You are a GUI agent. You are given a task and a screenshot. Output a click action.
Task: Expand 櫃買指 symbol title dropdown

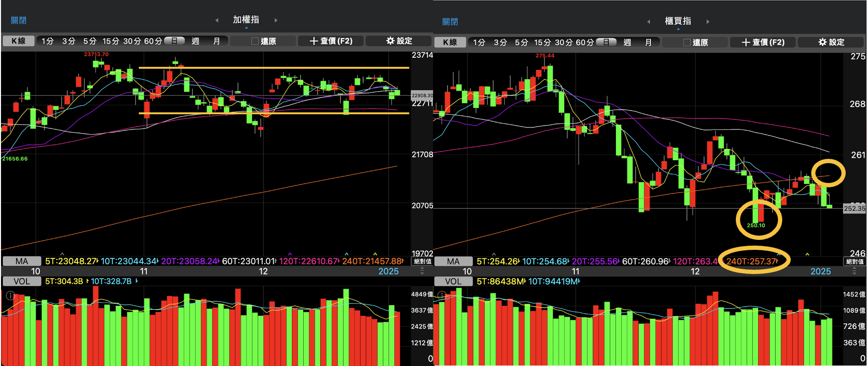(x=678, y=22)
